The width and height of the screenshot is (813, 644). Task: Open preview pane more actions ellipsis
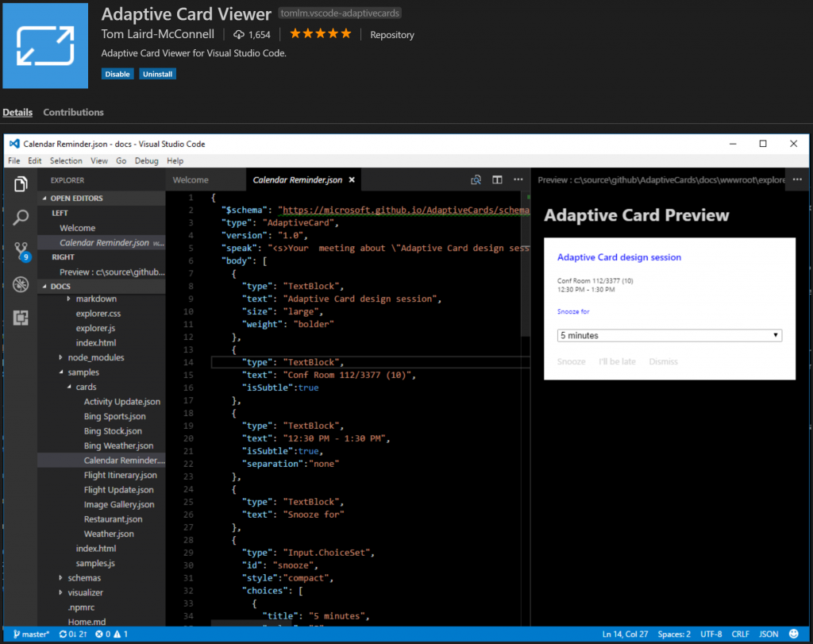coord(797,179)
